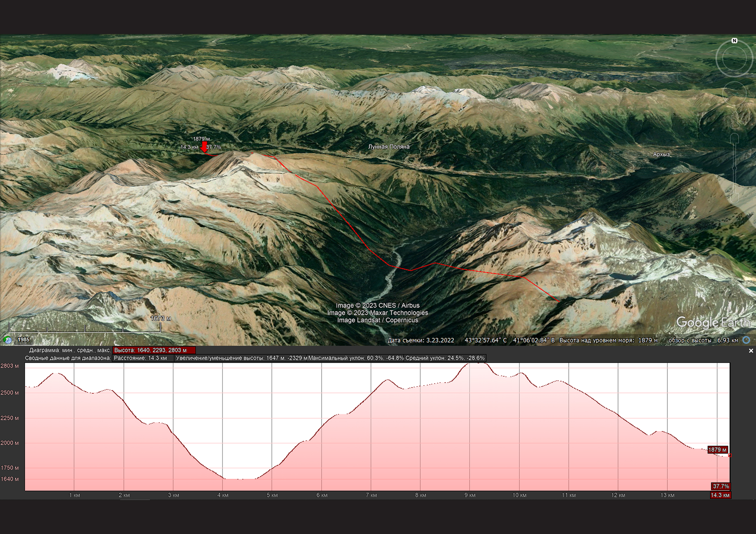756x534 pixels.
Task: Click the Расстояние: 14.3 км field
Action: pos(143,358)
